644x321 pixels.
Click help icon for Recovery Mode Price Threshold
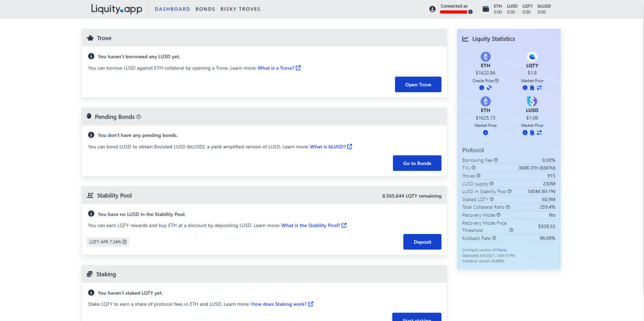tap(511, 230)
